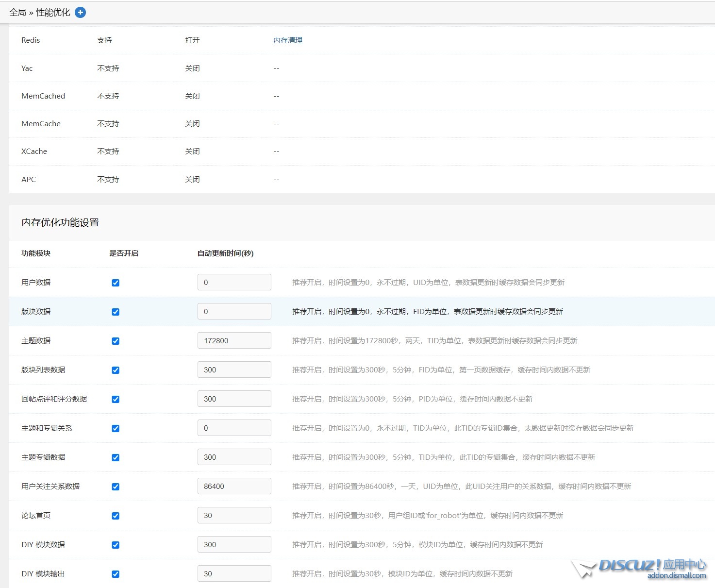This screenshot has width=715, height=588.
Task: Toggle the 用户关注关系数据 checkbox
Action: (116, 487)
